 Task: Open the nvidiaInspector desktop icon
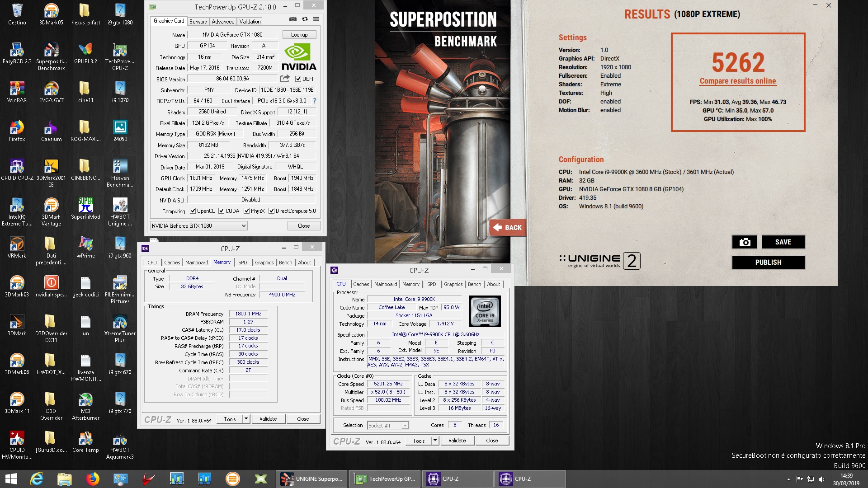tap(51, 286)
